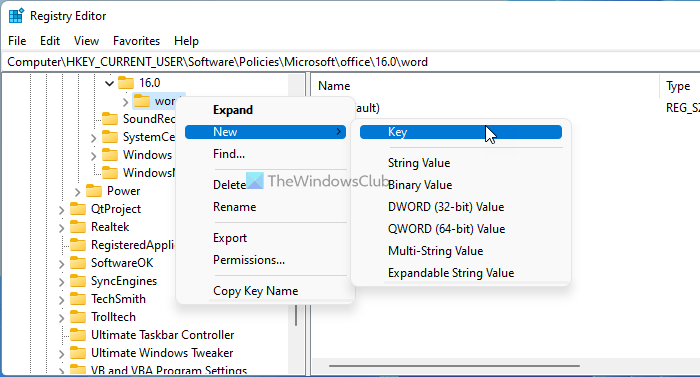Open the Favorites menu

coord(136,41)
